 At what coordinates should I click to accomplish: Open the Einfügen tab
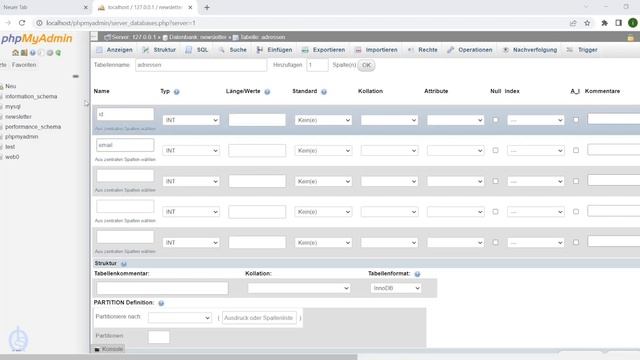pyautogui.click(x=274, y=50)
